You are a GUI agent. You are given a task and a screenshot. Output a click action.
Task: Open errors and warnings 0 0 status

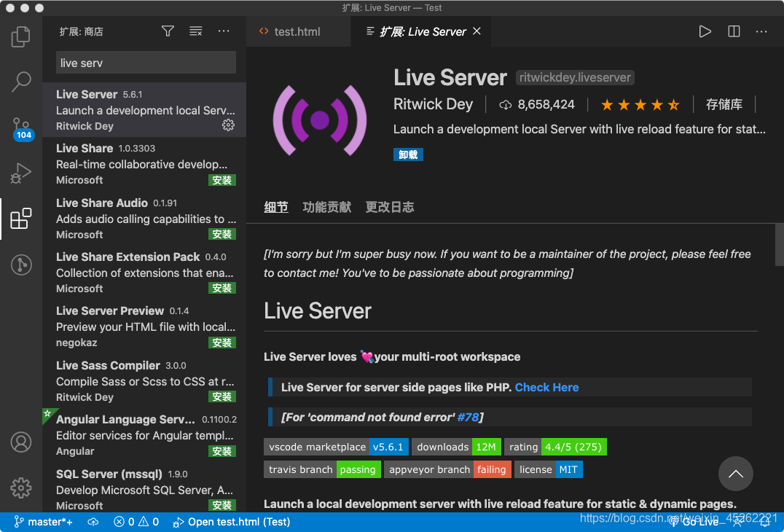[136, 522]
